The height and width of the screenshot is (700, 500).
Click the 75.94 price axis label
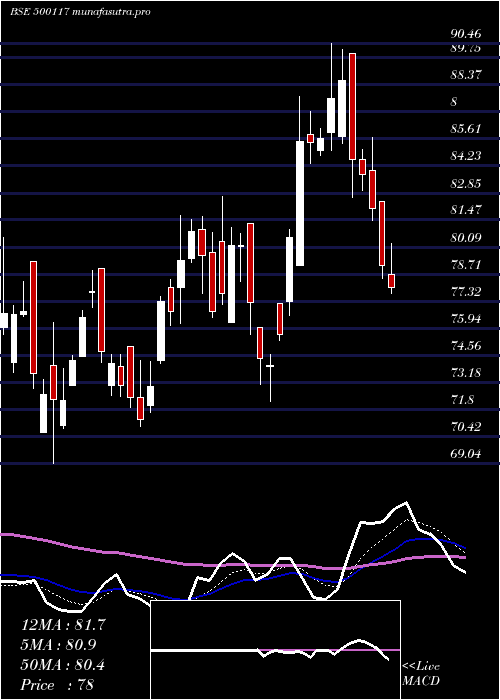(466, 319)
